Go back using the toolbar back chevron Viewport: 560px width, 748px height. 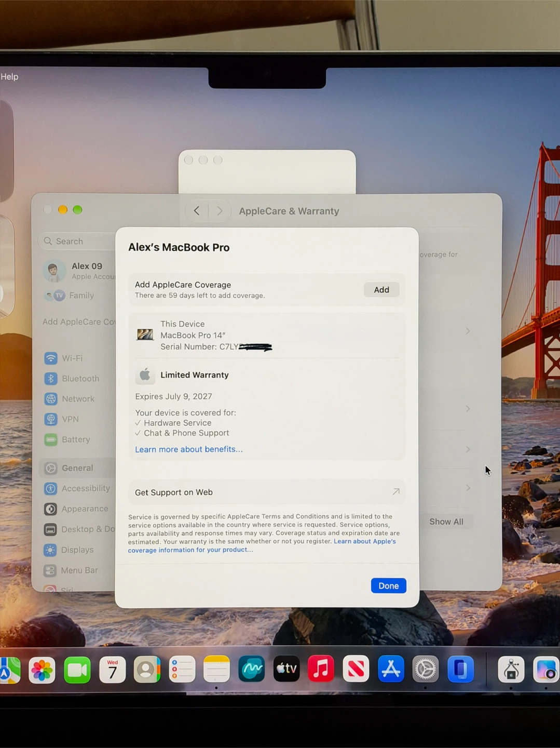coord(197,211)
